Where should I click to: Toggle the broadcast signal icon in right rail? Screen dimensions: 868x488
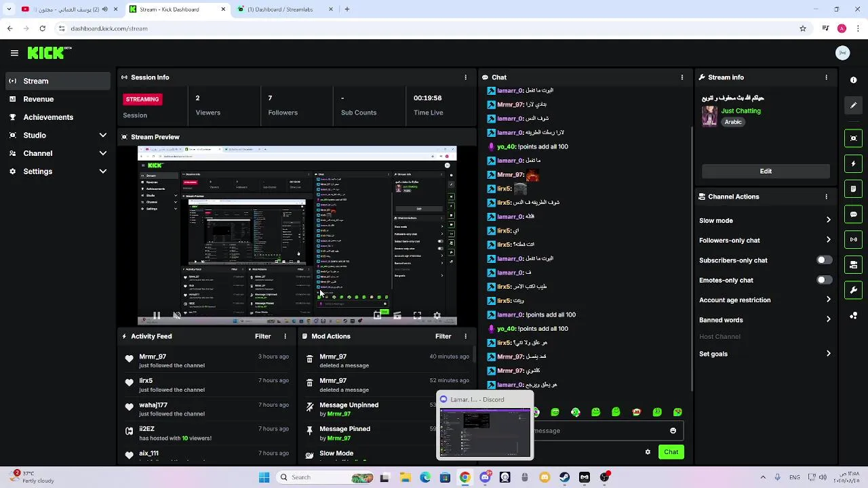(x=853, y=239)
